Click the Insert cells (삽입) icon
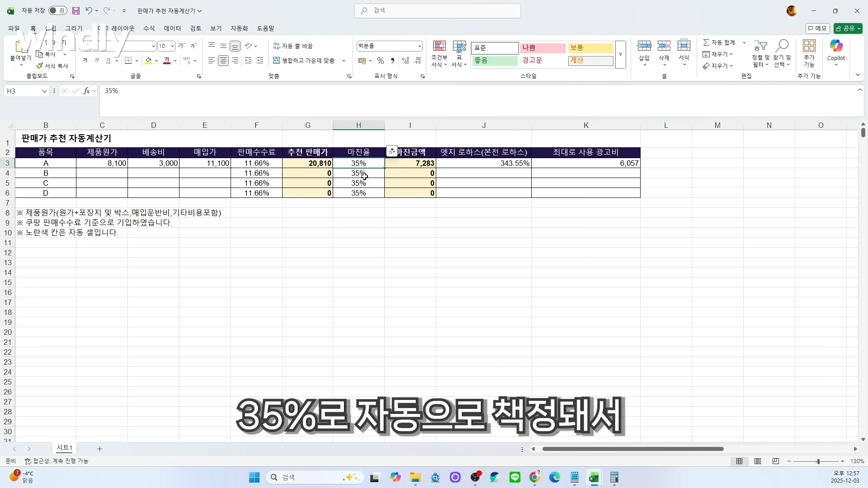 tap(644, 46)
